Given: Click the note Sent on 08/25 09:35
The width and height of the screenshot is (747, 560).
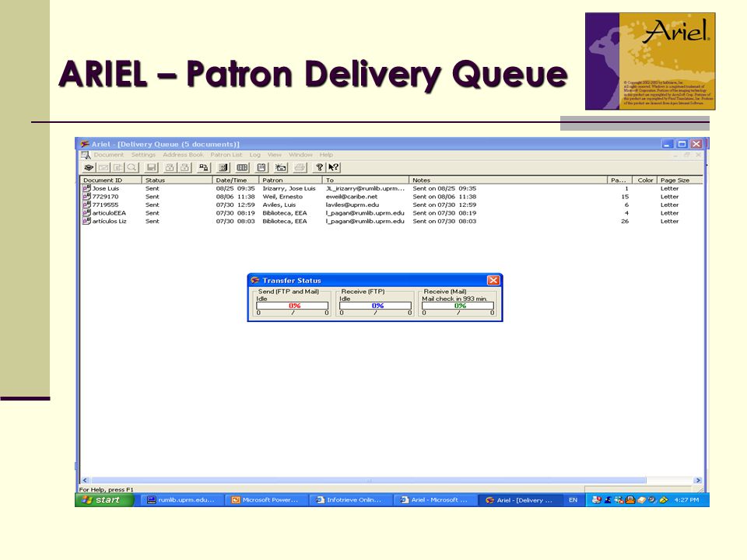Looking at the screenshot, I should click(x=444, y=188).
